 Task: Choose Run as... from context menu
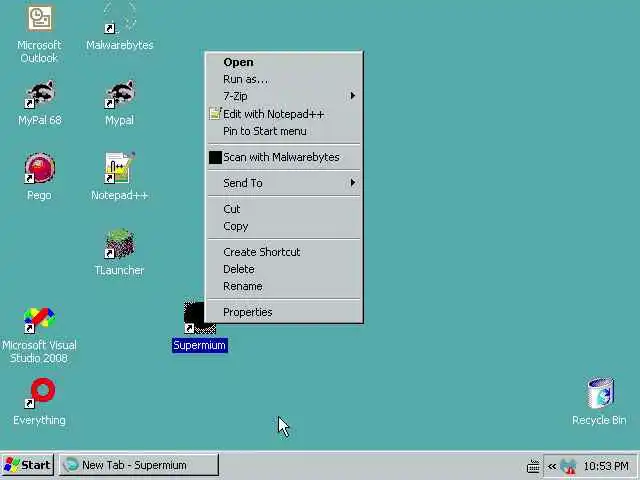pos(284,79)
